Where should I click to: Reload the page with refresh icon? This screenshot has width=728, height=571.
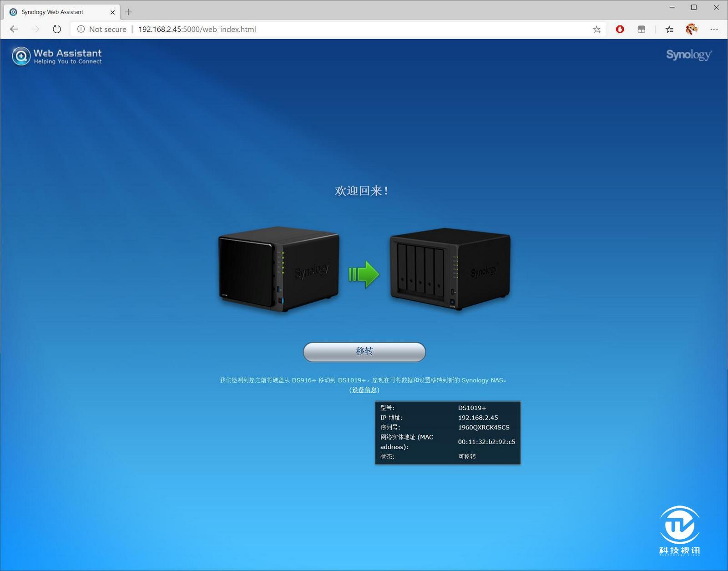pyautogui.click(x=56, y=29)
